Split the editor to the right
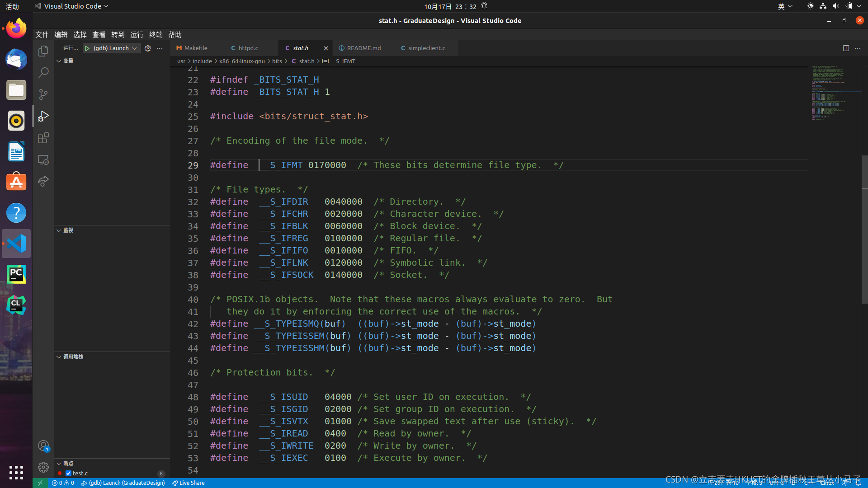Screen dimensions: 868x488 pyautogui.click(x=846, y=48)
